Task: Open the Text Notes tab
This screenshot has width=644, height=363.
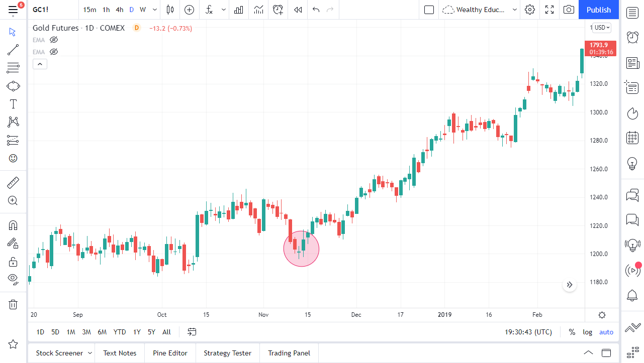Action: pos(120,353)
